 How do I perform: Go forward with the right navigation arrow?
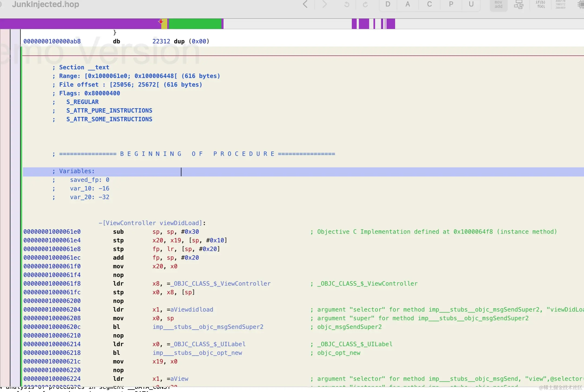tap(324, 4)
